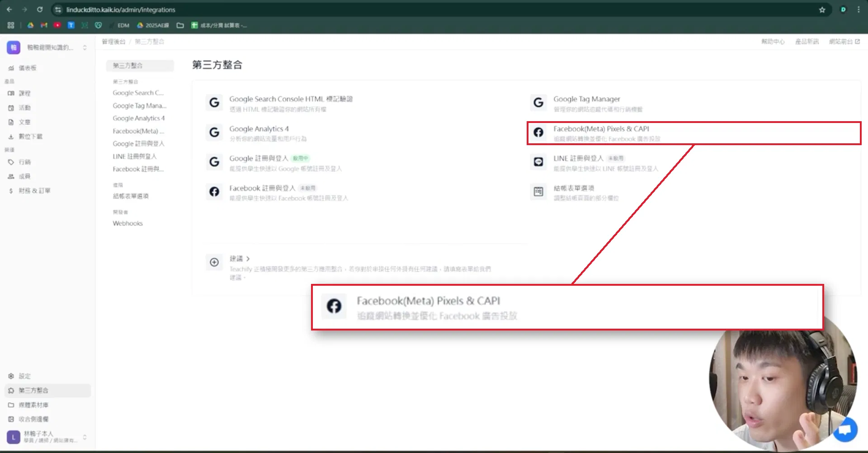Select Google Analytics 4 in the submenu list

(x=139, y=118)
